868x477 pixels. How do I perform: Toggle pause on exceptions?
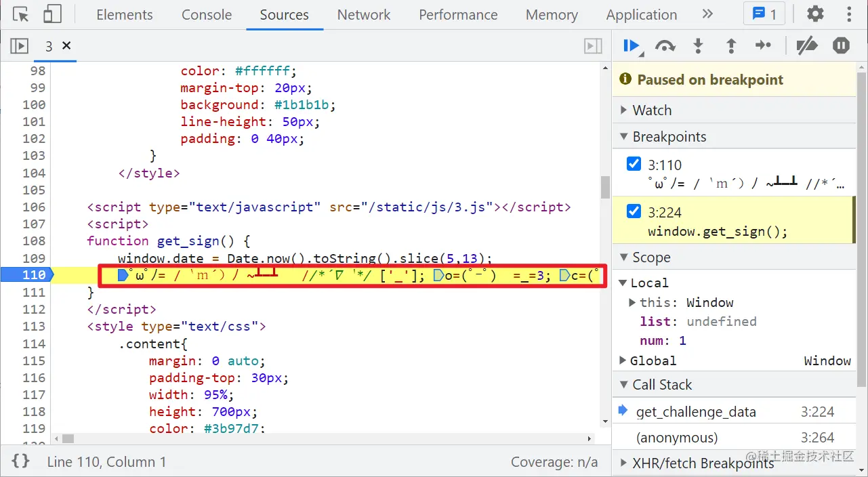tap(841, 46)
